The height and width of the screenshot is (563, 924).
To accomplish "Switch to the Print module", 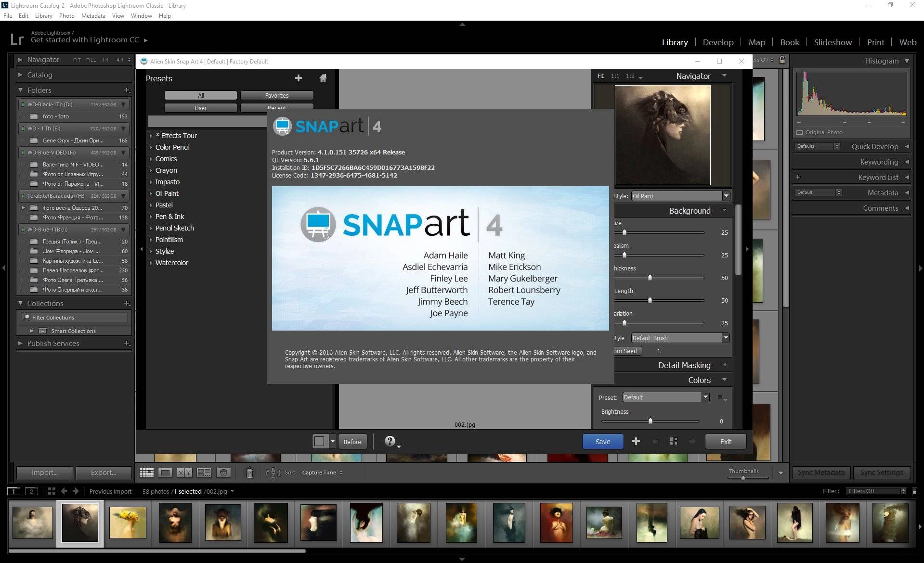I will point(875,42).
